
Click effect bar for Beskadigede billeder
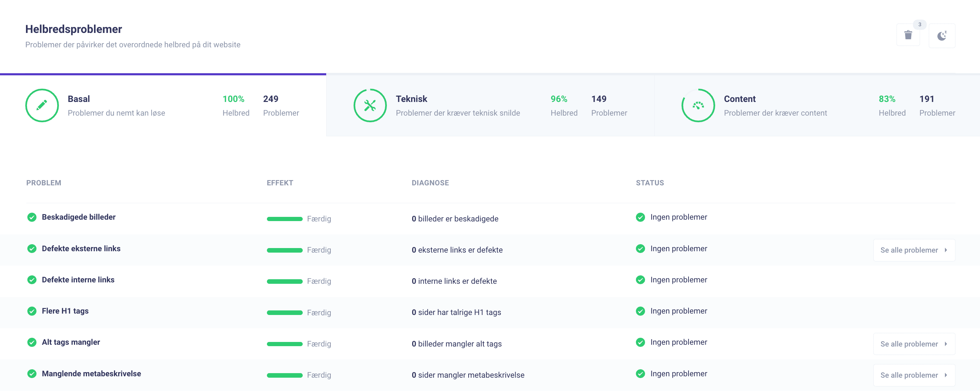284,219
